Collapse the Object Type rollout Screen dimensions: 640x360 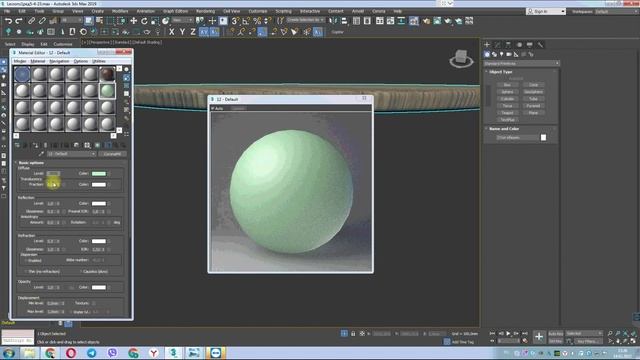pos(500,72)
